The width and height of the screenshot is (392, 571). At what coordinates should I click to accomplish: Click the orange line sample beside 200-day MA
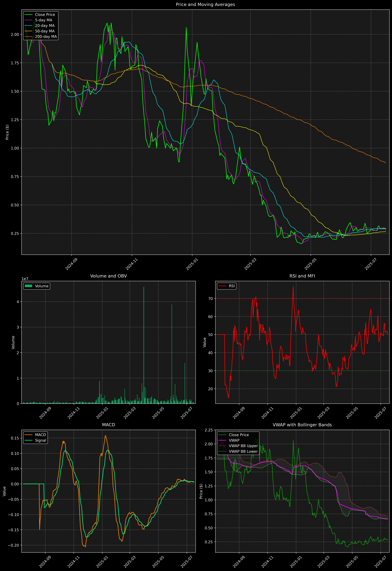pos(29,37)
